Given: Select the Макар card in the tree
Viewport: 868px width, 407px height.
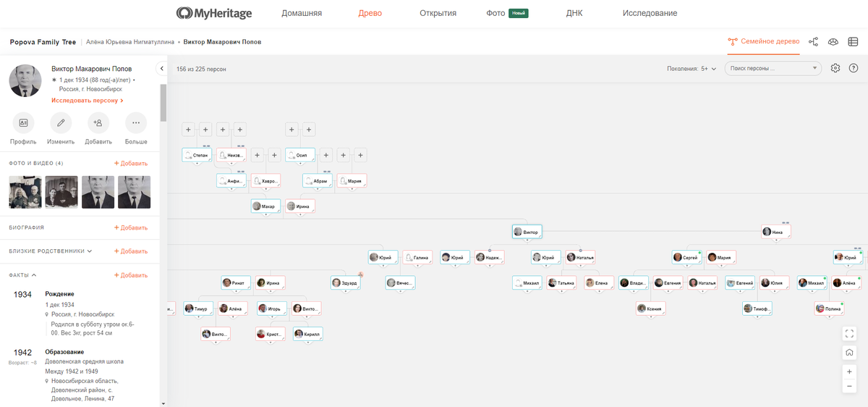Looking at the screenshot, I should (x=265, y=206).
